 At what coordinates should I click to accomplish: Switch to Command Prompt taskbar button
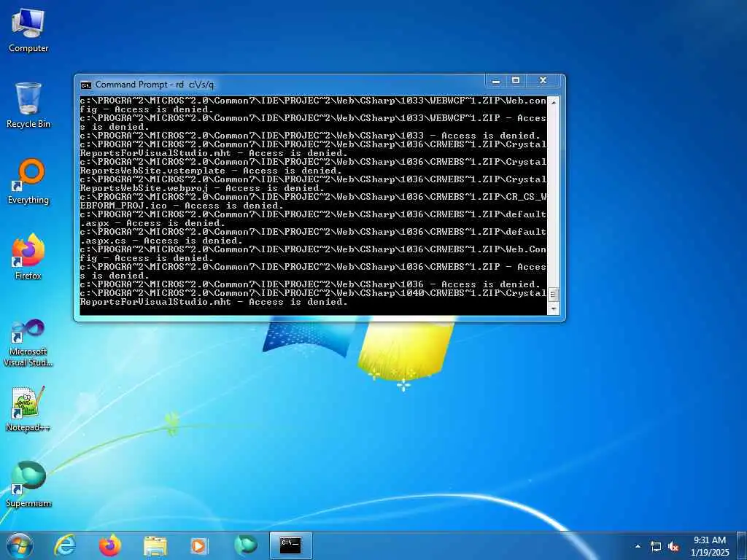tap(290, 545)
